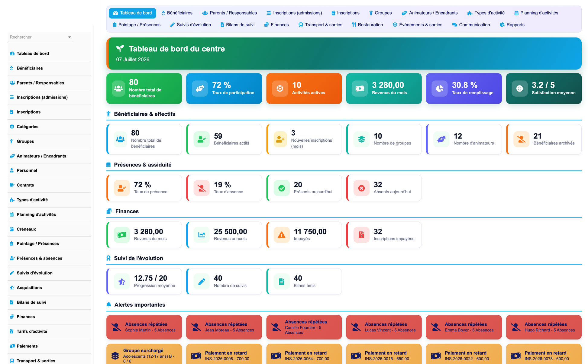Click the Catégories layers icon in sidebar

12,127
